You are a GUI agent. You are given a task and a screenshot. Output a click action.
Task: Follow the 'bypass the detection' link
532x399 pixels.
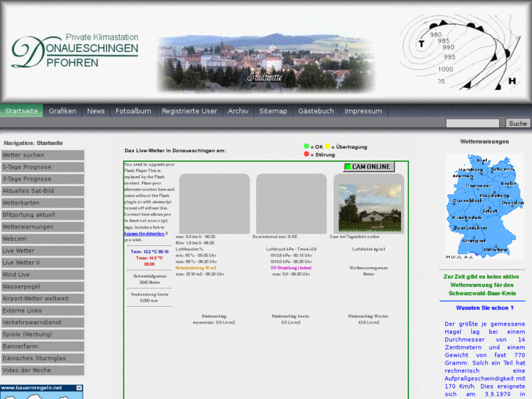coord(143,234)
